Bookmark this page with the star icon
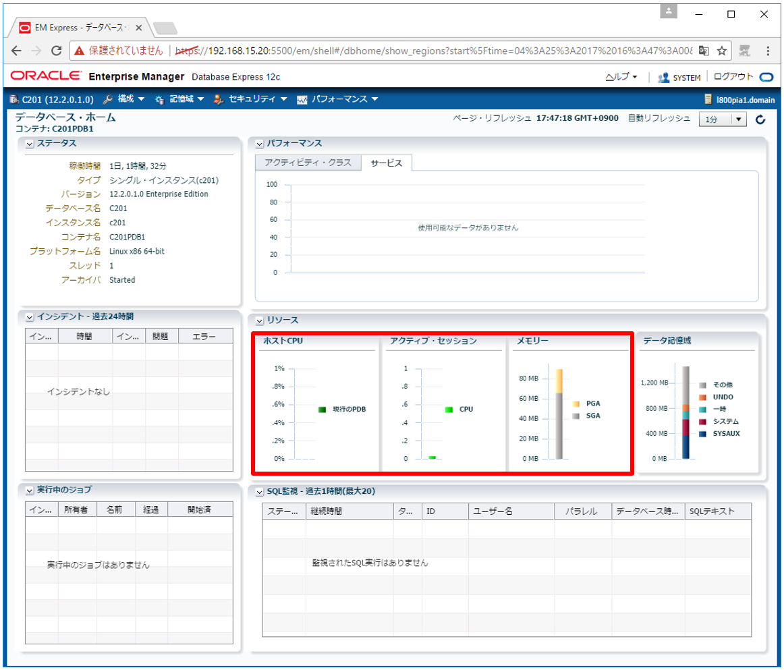784x672 pixels. point(721,51)
